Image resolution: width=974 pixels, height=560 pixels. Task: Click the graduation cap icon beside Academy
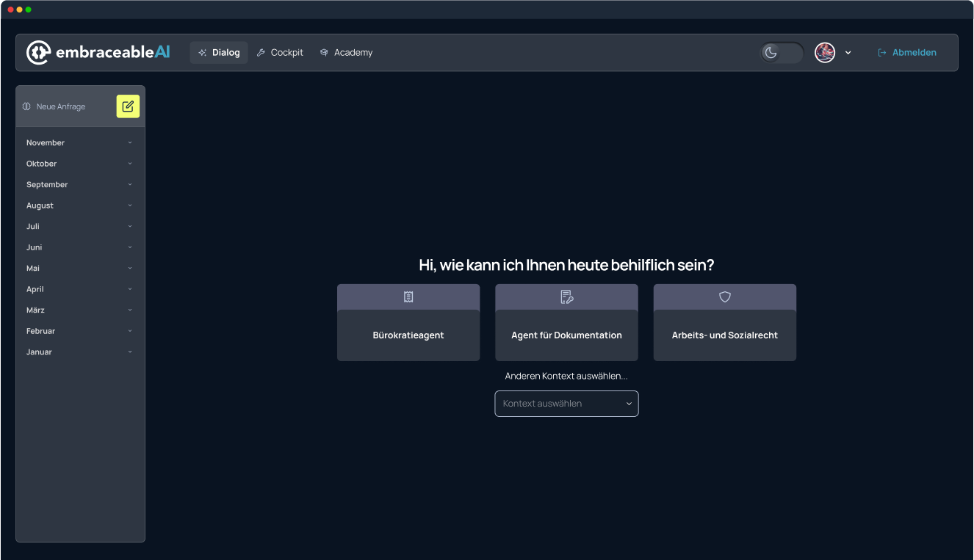coord(324,53)
